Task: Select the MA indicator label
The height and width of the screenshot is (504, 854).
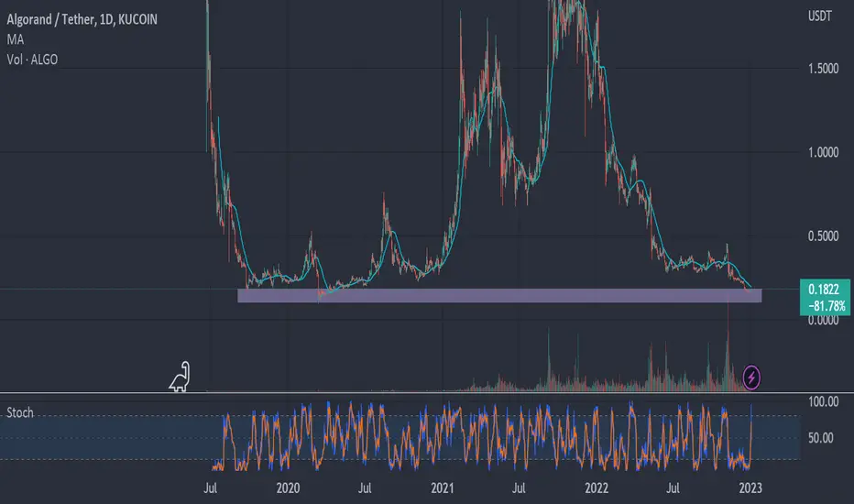Action: coord(16,39)
